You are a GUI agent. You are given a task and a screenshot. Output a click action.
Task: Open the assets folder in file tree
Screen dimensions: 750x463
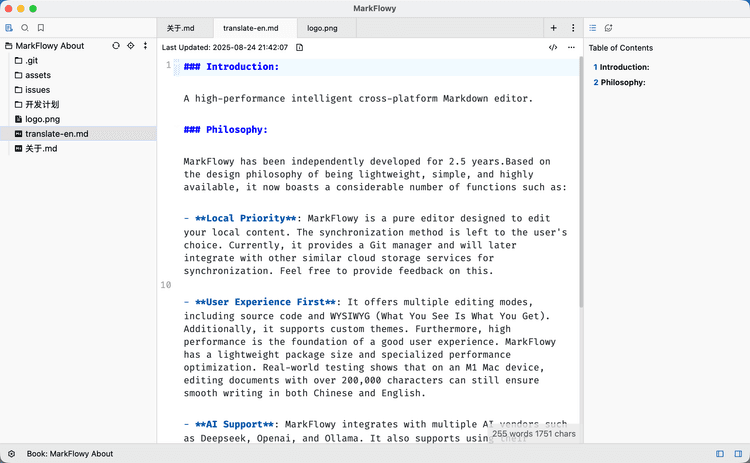(38, 75)
